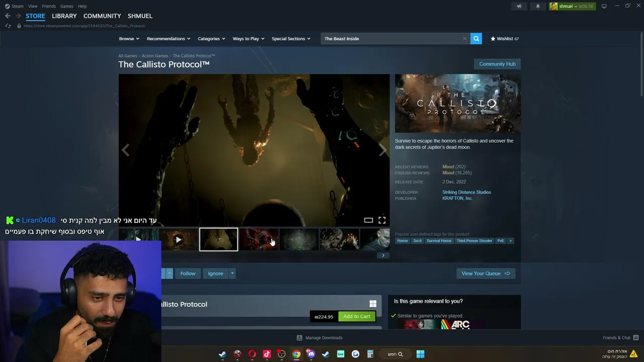Screen dimensions: 644x362
Task: Go forward with the navigation forward arrow
Action: pos(18,16)
